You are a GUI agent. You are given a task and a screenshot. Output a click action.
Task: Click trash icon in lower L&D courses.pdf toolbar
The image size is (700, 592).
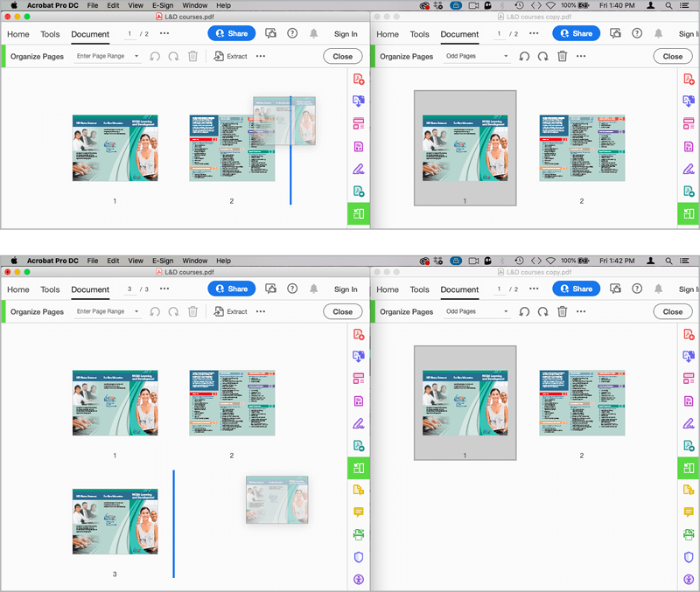coord(192,311)
